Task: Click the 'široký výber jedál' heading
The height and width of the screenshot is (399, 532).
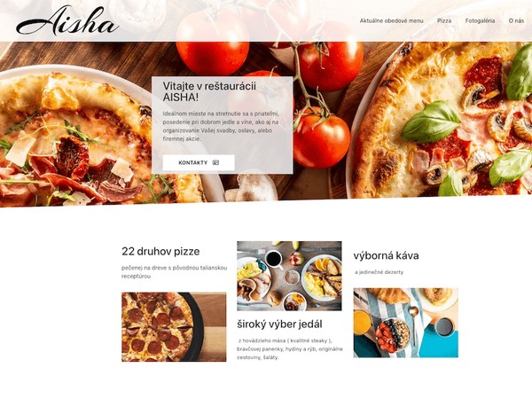Action: click(279, 325)
